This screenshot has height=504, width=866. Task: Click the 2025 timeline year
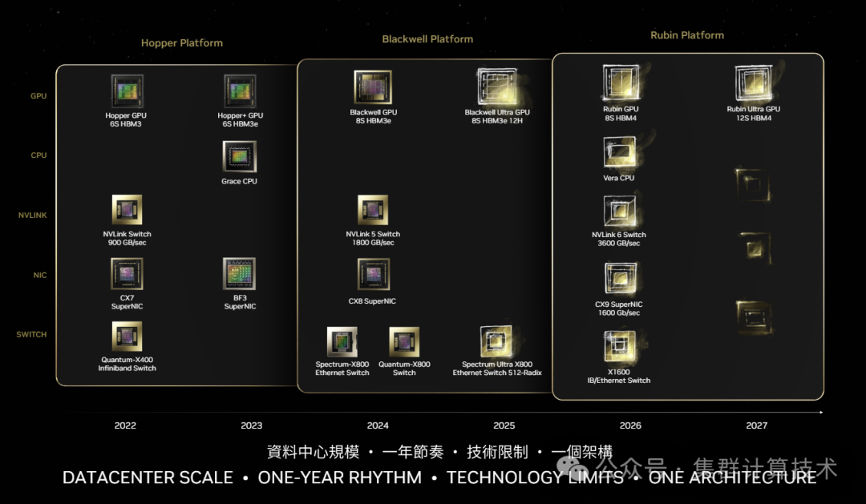(x=504, y=425)
